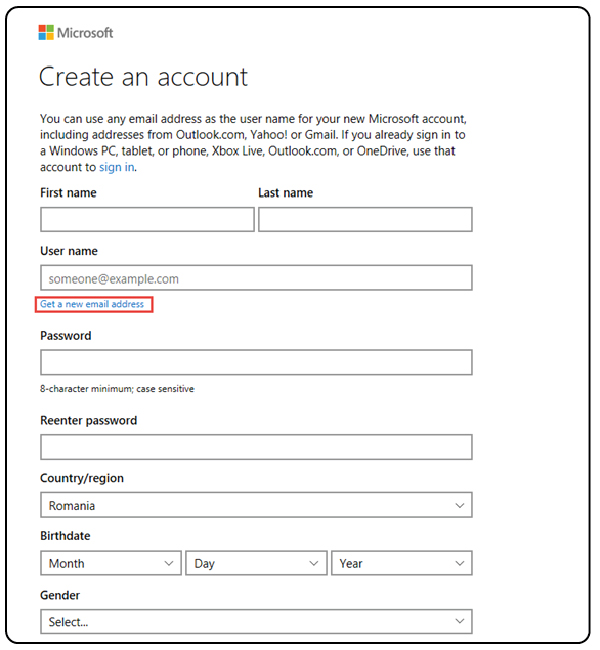The image size is (600, 650).
Task: Click the Last name label
Action: 286,193
